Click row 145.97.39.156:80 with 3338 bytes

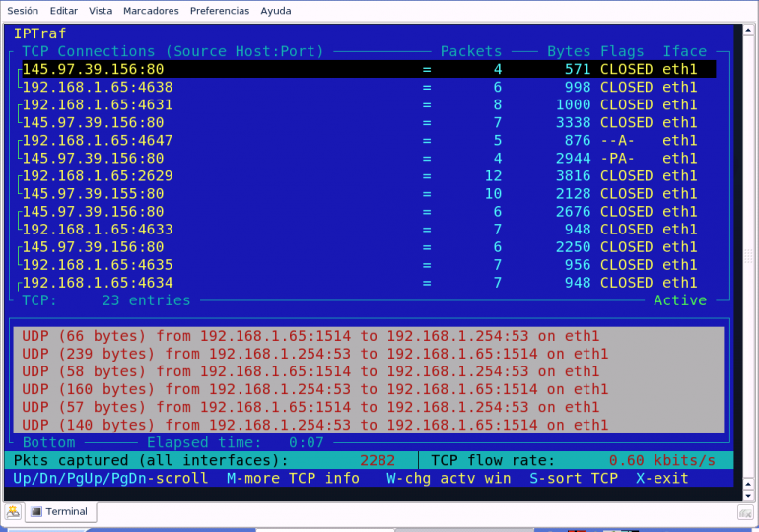click(x=369, y=122)
